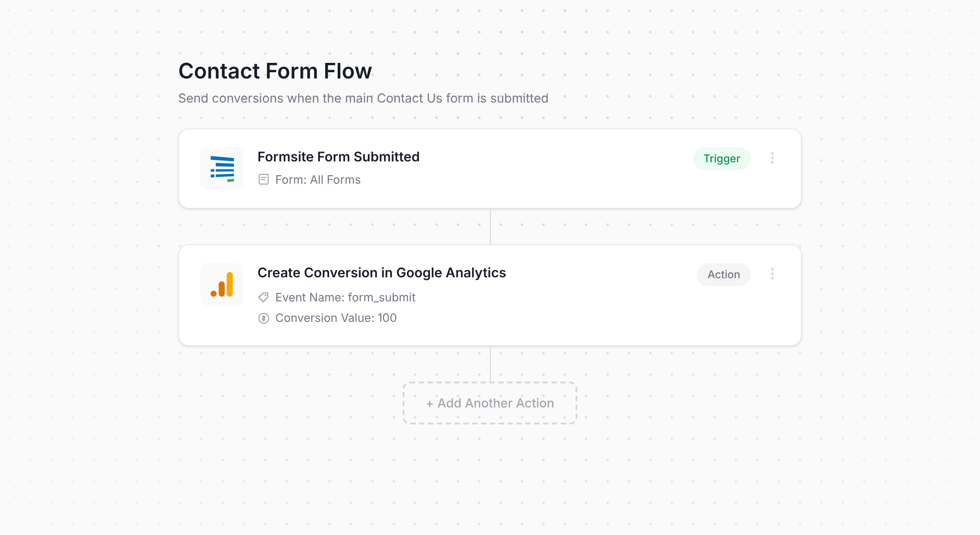The width and height of the screenshot is (980, 535).
Task: Click the plus symbol in Add Another Action
Action: (429, 403)
